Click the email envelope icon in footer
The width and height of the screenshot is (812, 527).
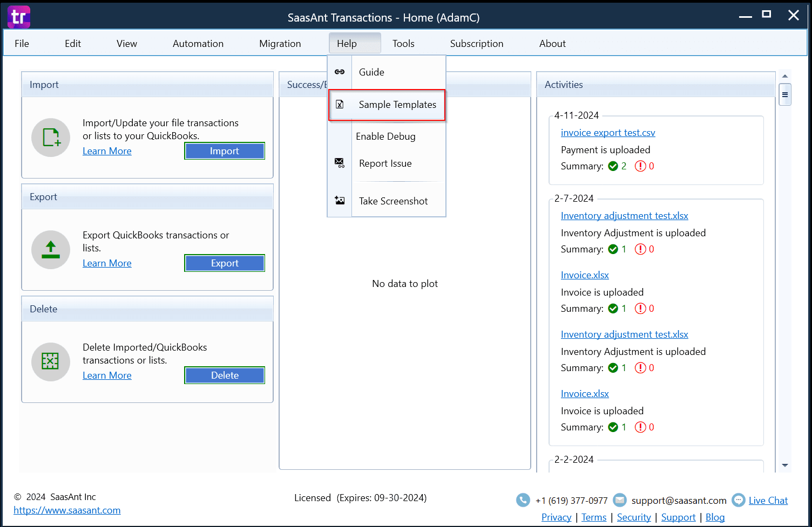pyautogui.click(x=620, y=500)
